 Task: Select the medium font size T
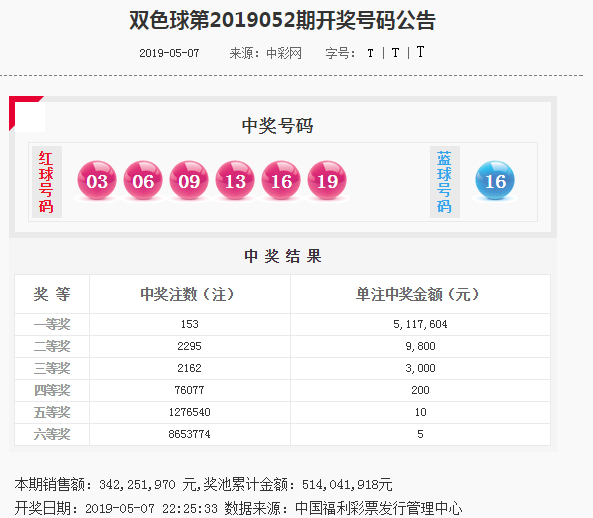click(395, 53)
